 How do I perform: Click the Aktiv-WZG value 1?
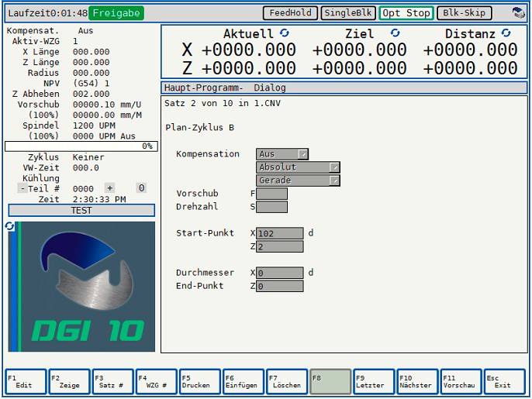coord(75,41)
